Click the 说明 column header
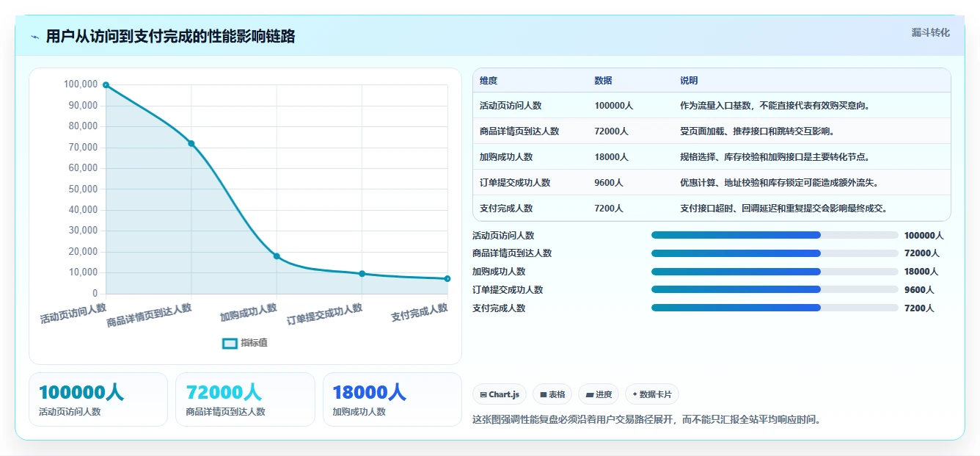This screenshot has height=456, width=980. click(x=689, y=81)
